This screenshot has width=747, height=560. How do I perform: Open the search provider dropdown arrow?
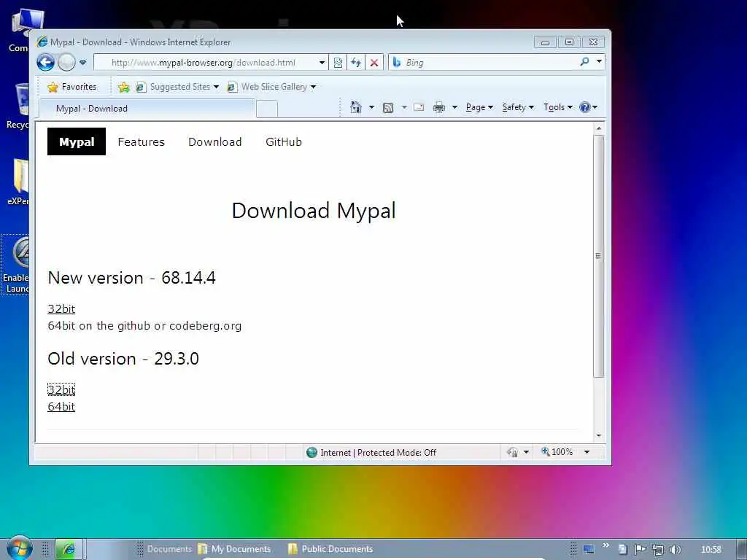(600, 61)
